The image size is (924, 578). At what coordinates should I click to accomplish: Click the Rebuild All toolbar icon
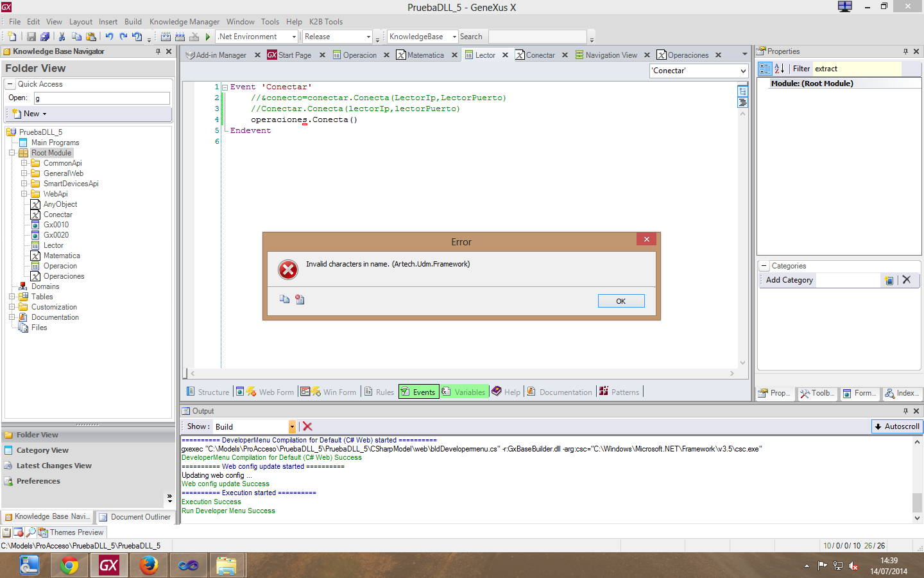click(180, 37)
